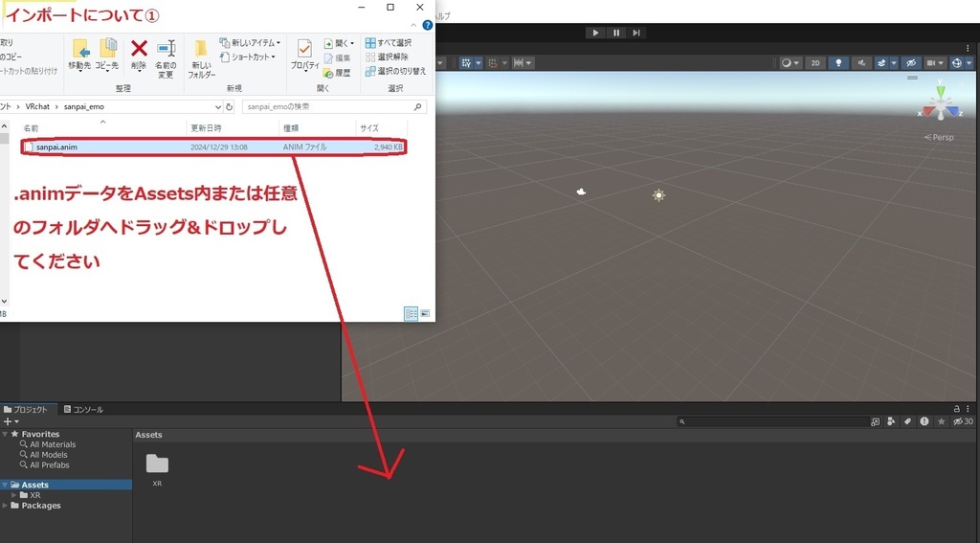Click the Explorer help question mark icon
Image resolution: width=980 pixels, height=543 pixels.
coord(428,25)
